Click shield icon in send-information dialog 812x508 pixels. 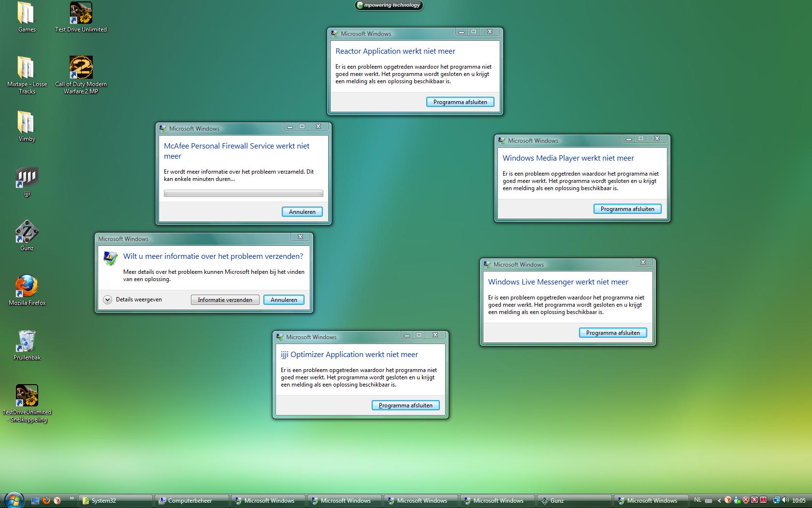(x=111, y=258)
